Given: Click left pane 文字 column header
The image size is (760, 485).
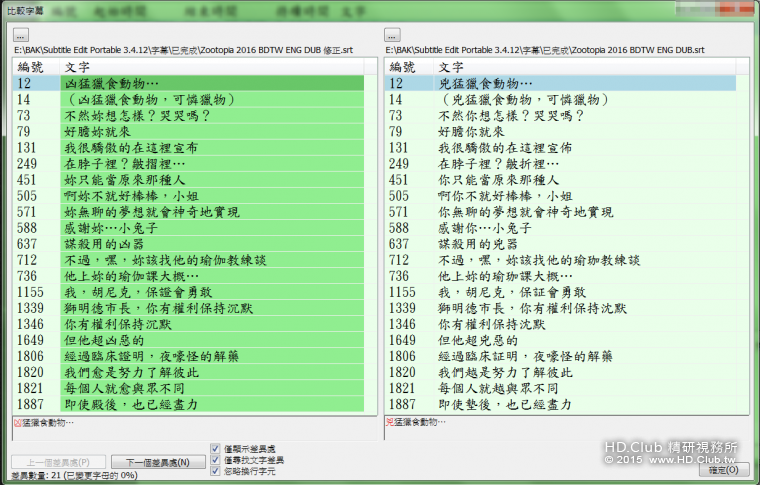Looking at the screenshot, I should (212, 67).
